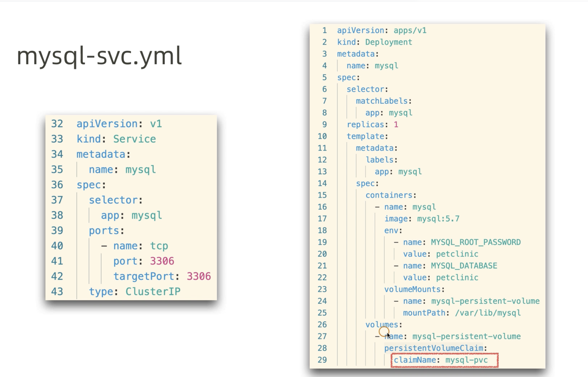Image resolution: width=588 pixels, height=377 pixels.
Task: Click the 'image: mysql:5.7' line
Action: tap(422, 219)
